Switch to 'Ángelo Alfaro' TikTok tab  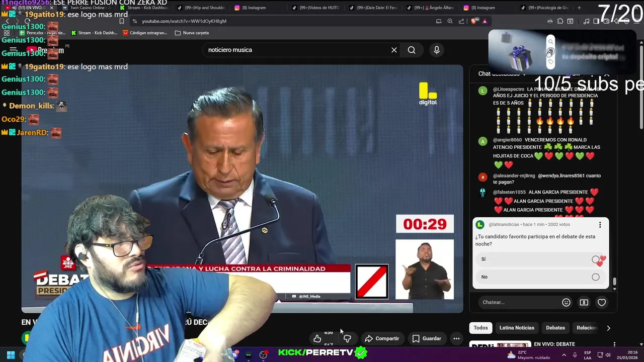(x=430, y=8)
